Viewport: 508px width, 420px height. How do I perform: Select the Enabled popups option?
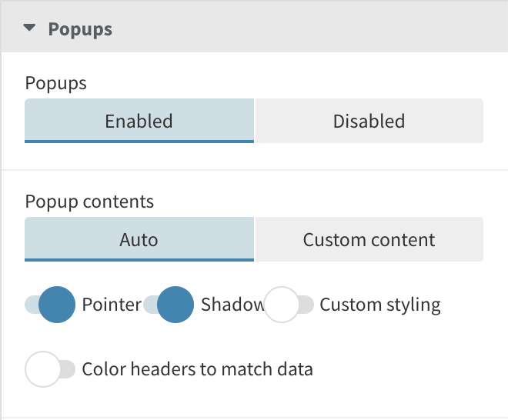coord(139,121)
